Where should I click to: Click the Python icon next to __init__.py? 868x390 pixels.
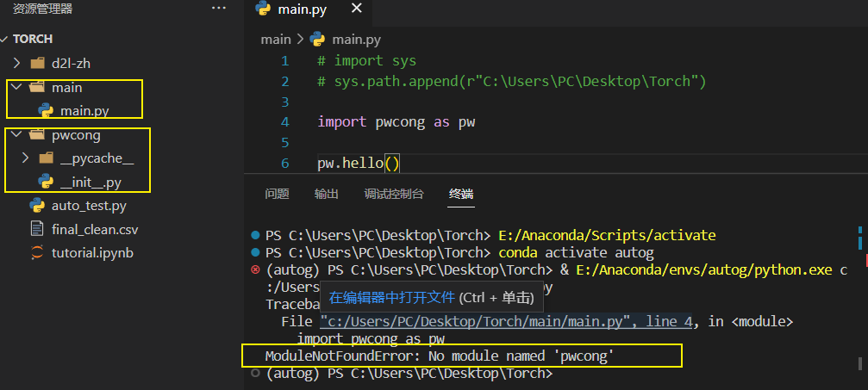click(x=46, y=182)
